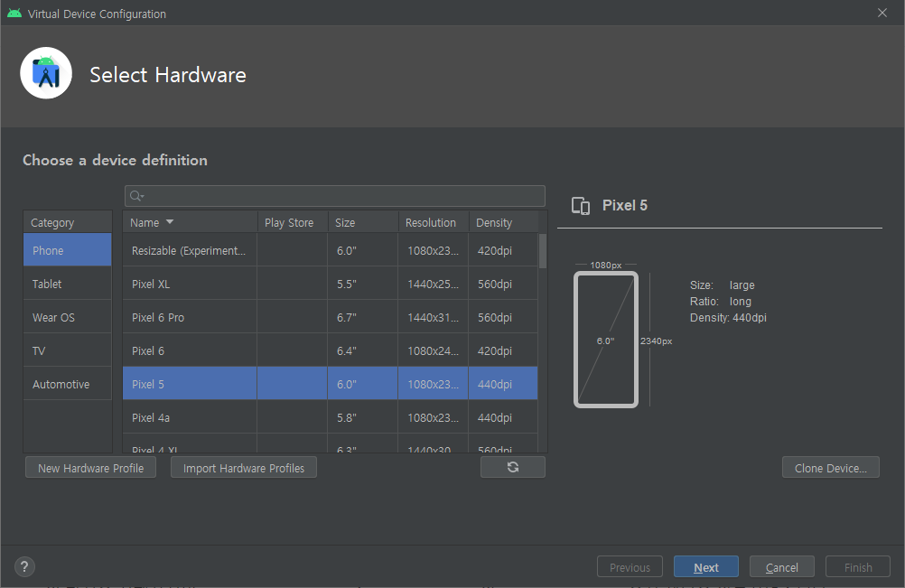Select the TV category
The width and height of the screenshot is (905, 588).
(68, 350)
